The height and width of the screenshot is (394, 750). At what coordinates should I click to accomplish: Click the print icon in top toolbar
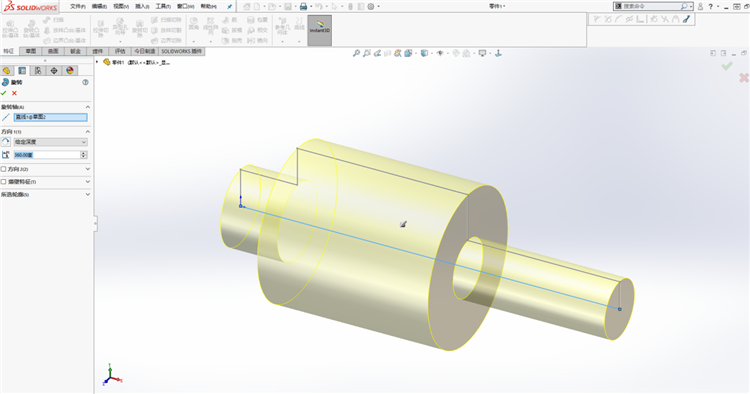click(x=303, y=7)
